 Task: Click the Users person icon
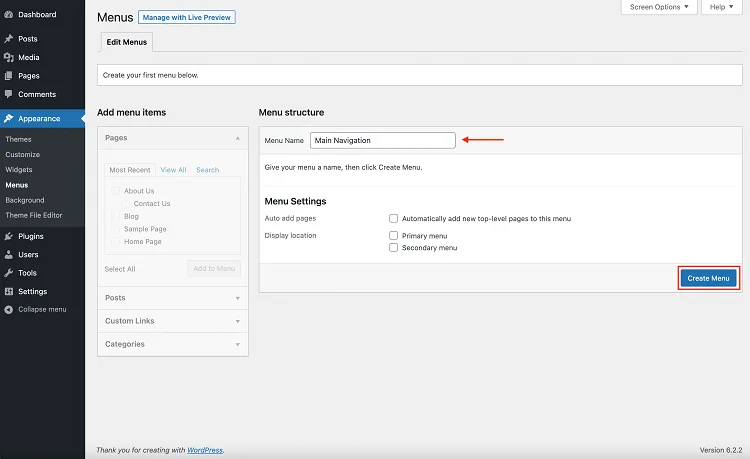(8, 254)
